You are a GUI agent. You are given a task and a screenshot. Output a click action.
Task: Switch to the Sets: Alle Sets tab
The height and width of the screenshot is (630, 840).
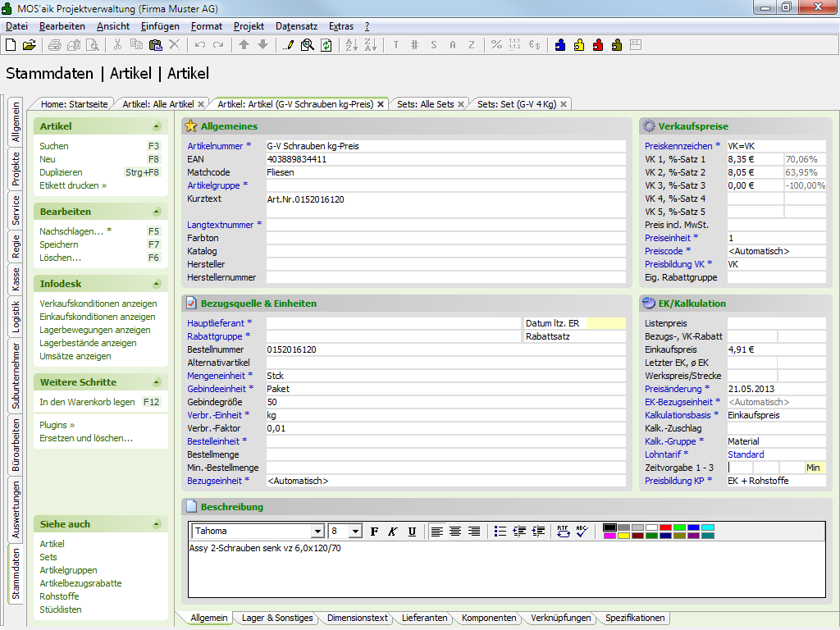tap(426, 104)
